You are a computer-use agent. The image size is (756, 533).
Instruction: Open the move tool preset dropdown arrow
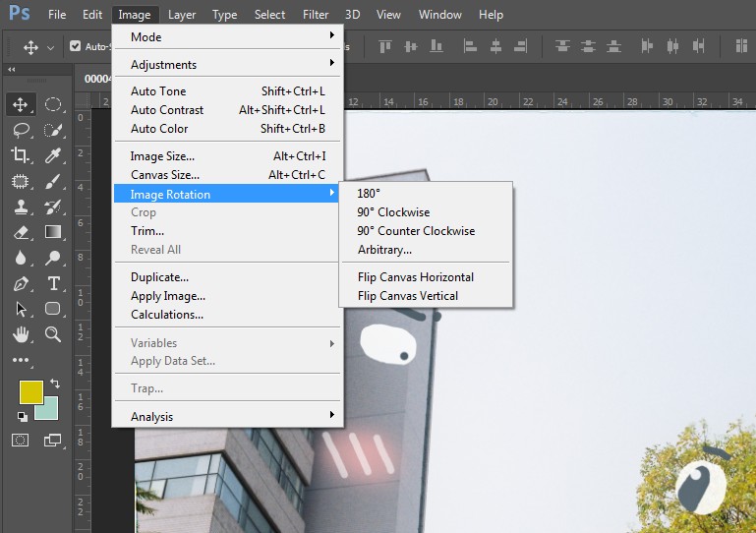coord(50,47)
